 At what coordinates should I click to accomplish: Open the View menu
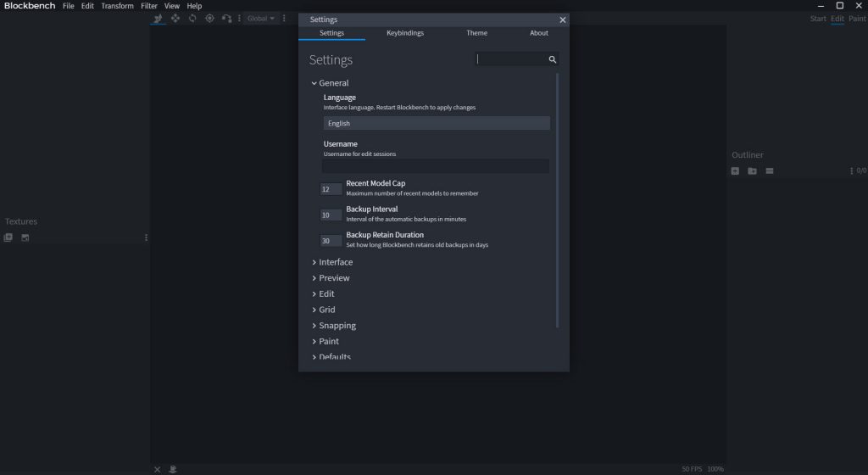pyautogui.click(x=171, y=6)
